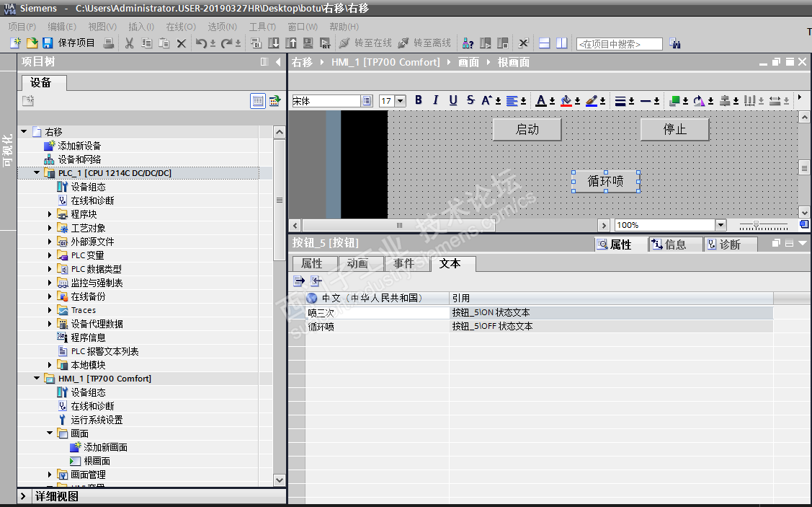
Task: Open the font size 17 dropdown
Action: [x=401, y=100]
